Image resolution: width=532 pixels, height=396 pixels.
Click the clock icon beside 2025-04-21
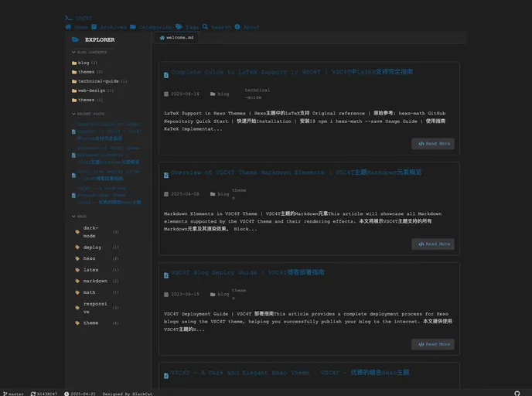point(66,394)
